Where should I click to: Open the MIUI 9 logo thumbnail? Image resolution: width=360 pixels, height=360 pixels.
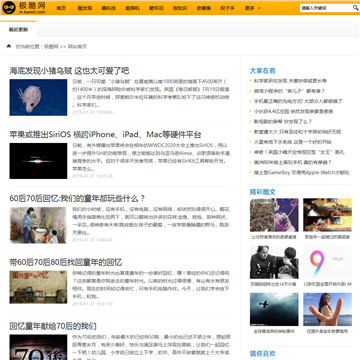327,262
